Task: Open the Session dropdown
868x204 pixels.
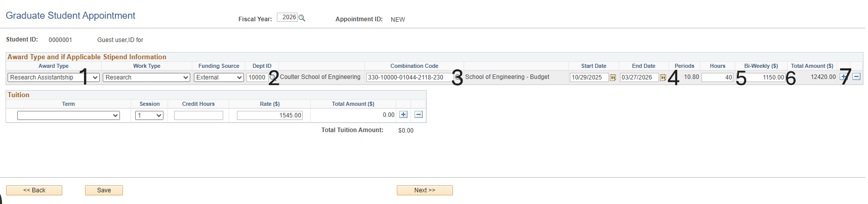Action: 149,115
